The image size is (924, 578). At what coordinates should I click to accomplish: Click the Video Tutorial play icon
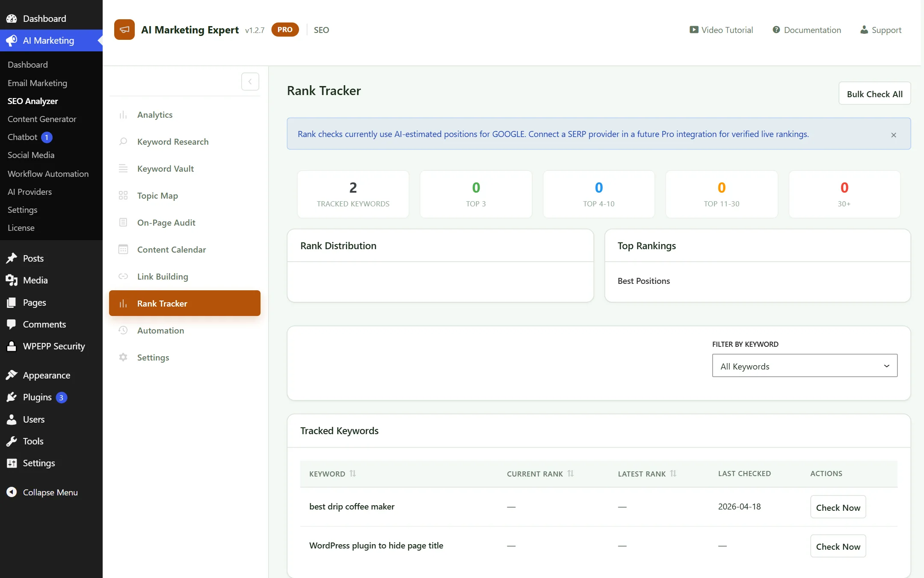coord(694,30)
